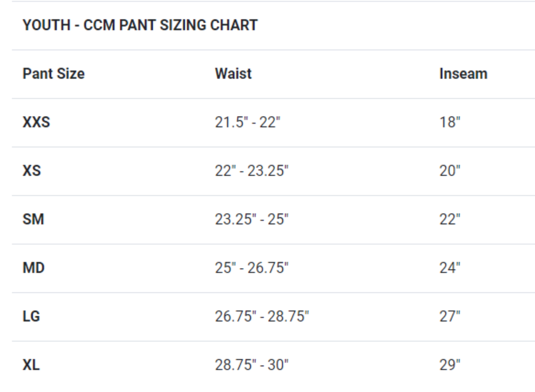Click the MD size row label
The height and width of the screenshot is (392, 535).
coord(33,268)
